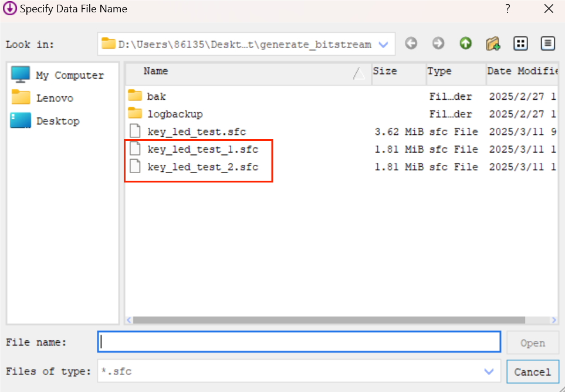Click the Forward navigation arrow icon
The image size is (565, 392).
click(x=438, y=43)
